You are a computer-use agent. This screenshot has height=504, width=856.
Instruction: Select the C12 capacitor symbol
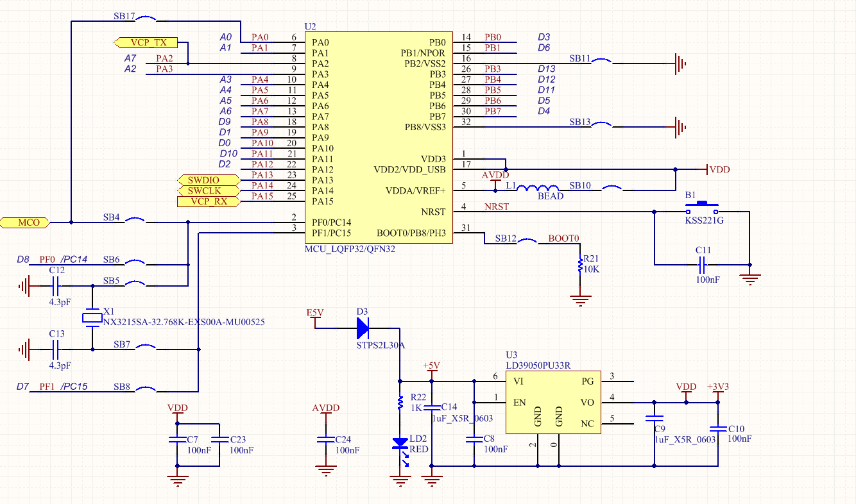pos(55,286)
